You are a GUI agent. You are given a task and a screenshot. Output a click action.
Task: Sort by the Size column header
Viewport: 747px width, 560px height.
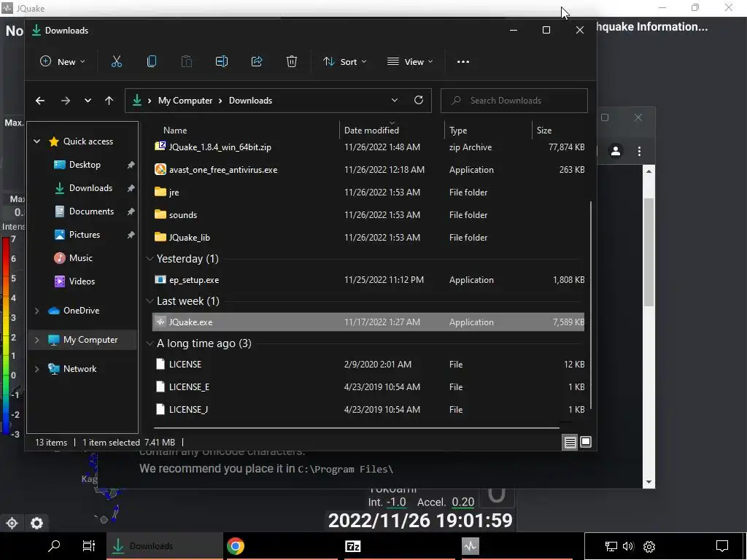click(544, 130)
